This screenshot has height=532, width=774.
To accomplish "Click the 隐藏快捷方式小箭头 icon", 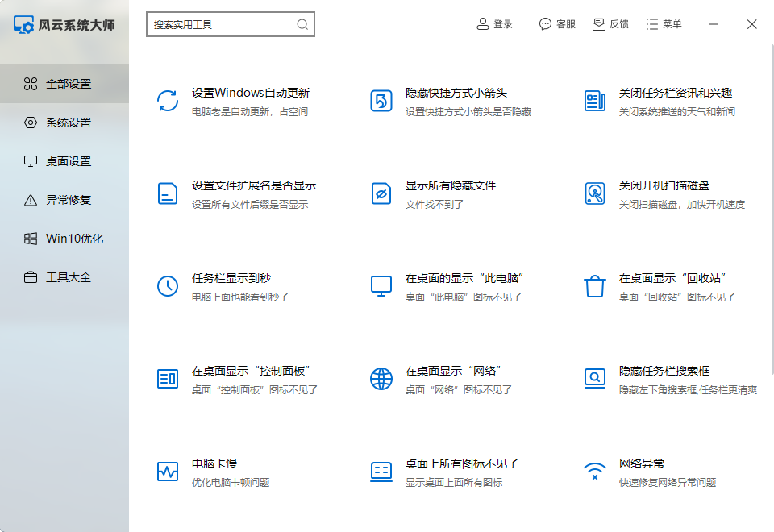I will [381, 102].
